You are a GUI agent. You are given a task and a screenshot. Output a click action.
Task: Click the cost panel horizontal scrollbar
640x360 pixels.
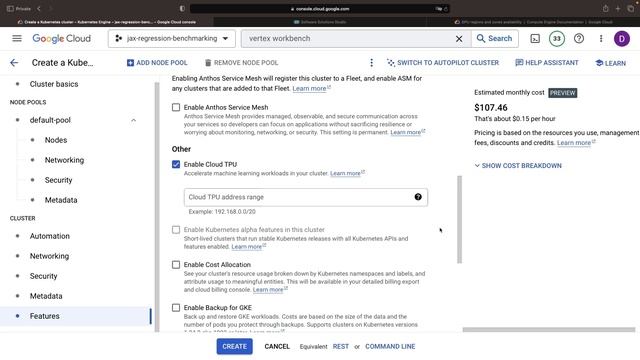(x=549, y=329)
